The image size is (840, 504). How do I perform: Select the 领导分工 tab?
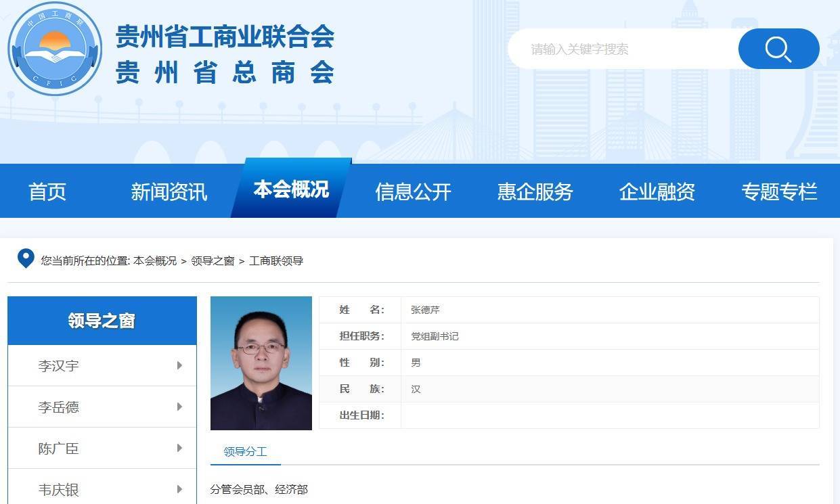pyautogui.click(x=245, y=452)
